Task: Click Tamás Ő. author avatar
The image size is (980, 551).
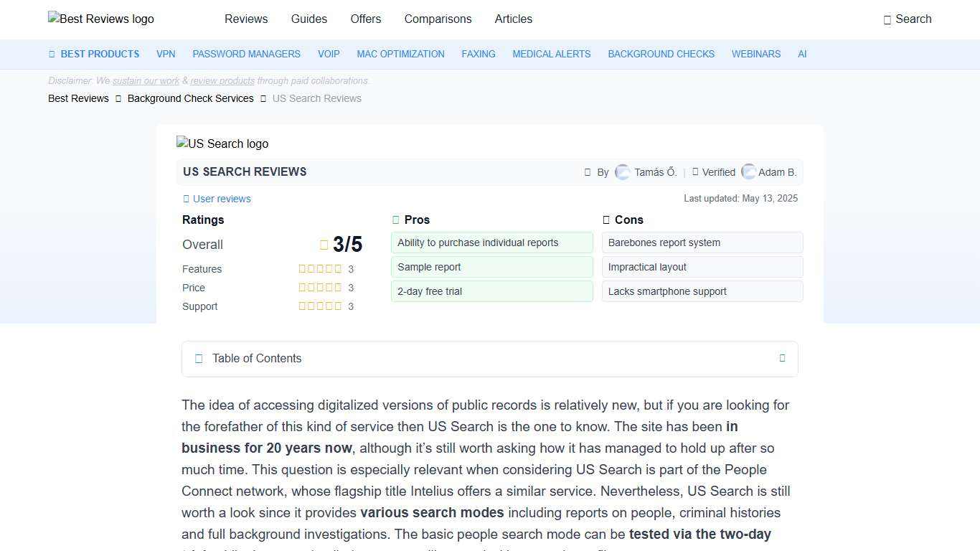Action: [x=623, y=172]
